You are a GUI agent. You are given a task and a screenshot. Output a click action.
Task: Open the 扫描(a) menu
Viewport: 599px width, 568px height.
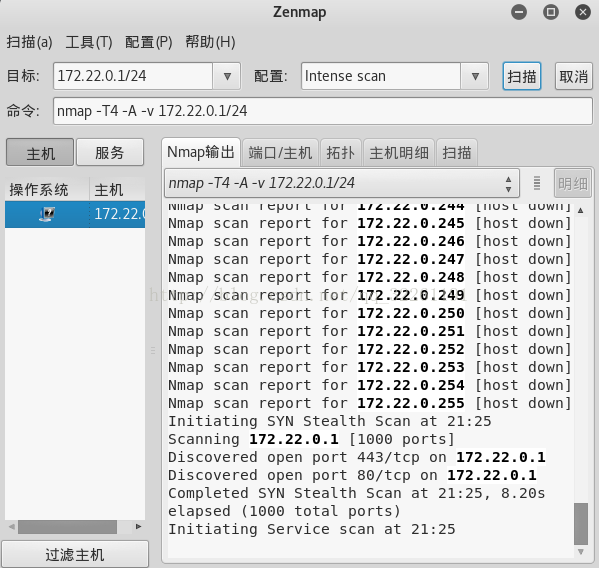click(29, 42)
